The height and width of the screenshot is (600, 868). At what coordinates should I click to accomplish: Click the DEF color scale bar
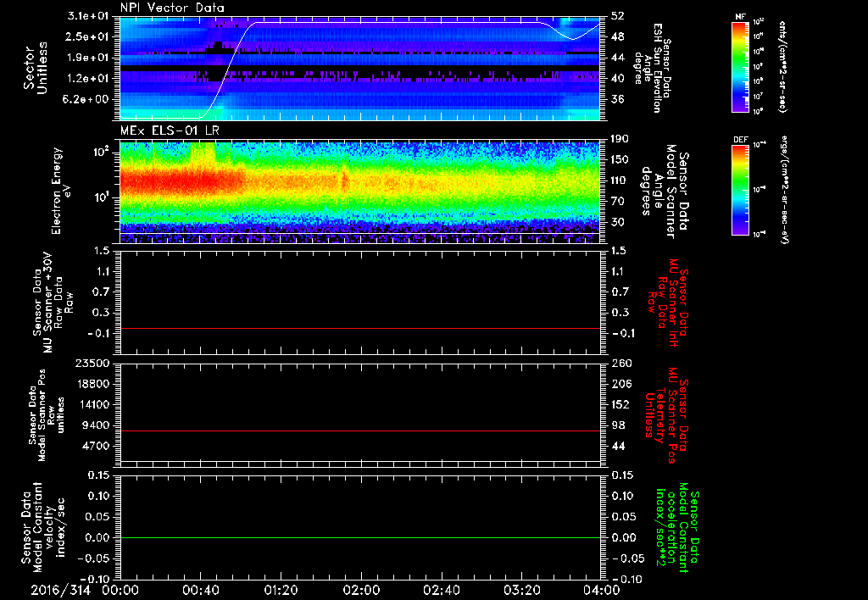pos(740,190)
